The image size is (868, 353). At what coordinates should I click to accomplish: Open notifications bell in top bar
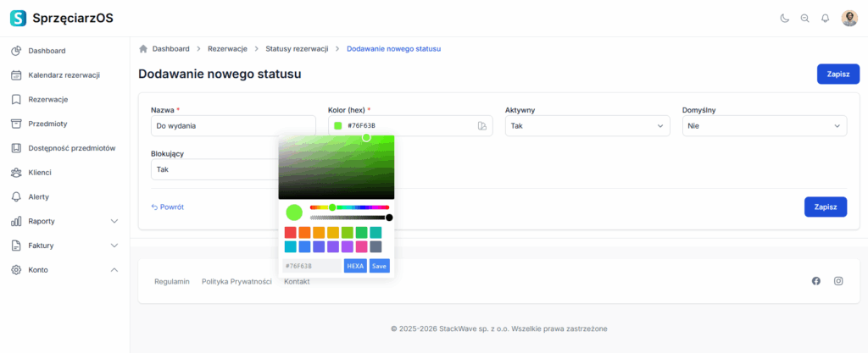pyautogui.click(x=825, y=18)
